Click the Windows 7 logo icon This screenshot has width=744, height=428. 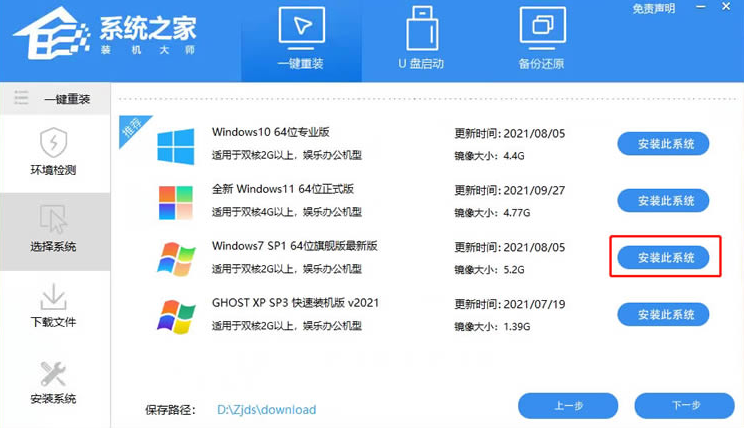(x=176, y=259)
